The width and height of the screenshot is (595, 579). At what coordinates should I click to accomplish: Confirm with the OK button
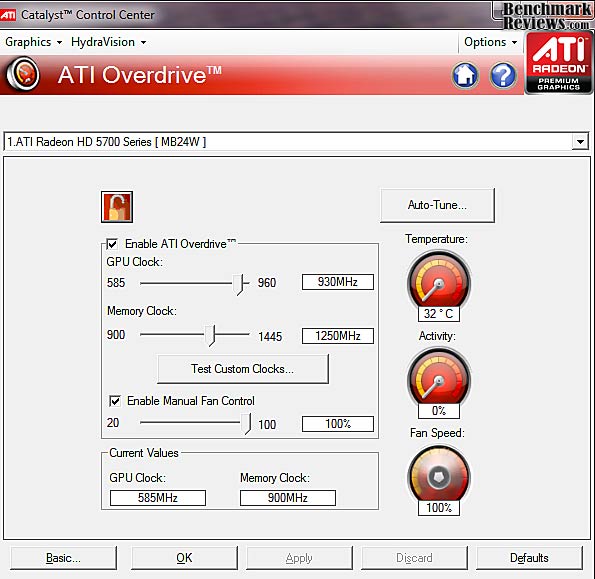[184, 558]
